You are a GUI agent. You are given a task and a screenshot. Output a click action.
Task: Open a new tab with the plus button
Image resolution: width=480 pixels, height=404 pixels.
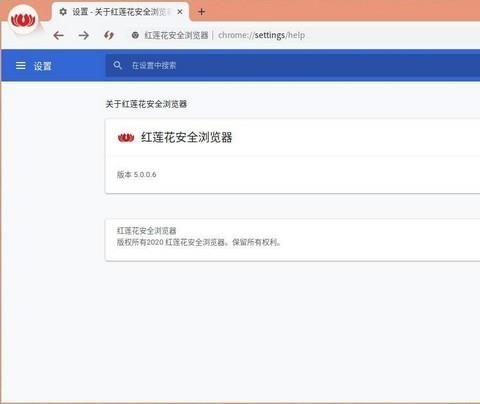(x=201, y=12)
